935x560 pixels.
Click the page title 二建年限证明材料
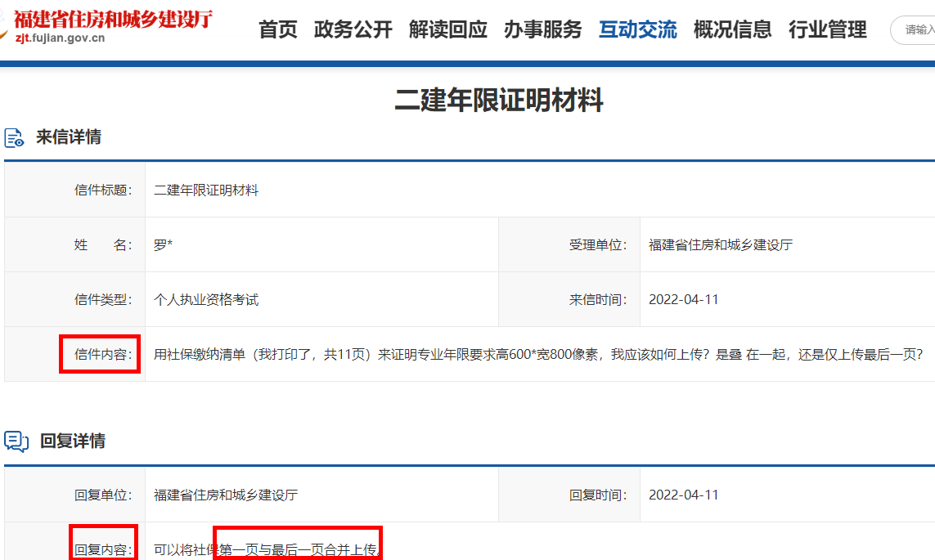point(499,101)
